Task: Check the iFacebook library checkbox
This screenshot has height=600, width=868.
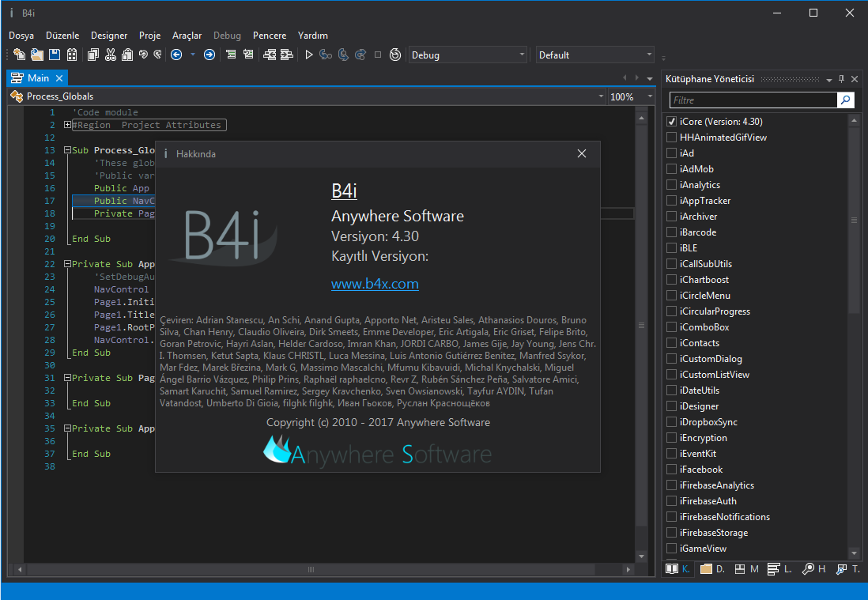Action: [x=671, y=470]
